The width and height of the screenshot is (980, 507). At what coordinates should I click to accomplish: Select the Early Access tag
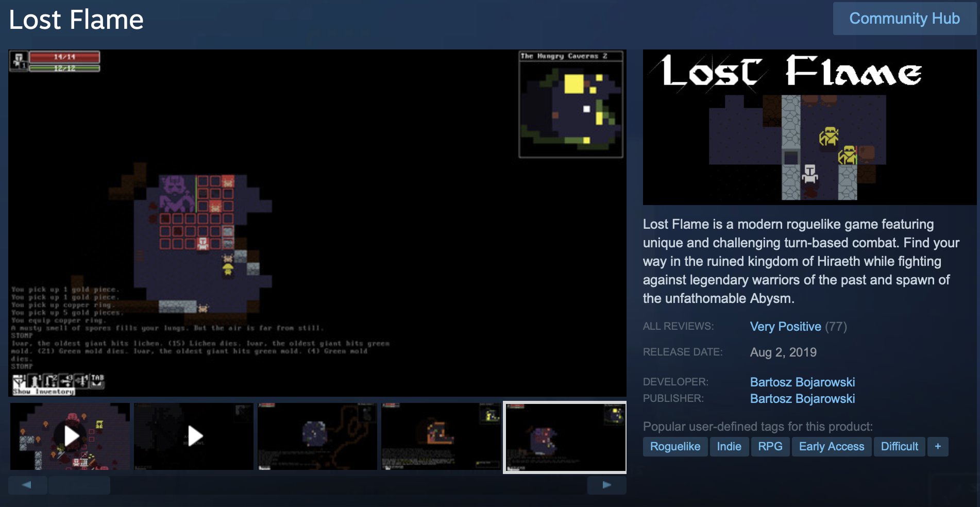pos(832,447)
